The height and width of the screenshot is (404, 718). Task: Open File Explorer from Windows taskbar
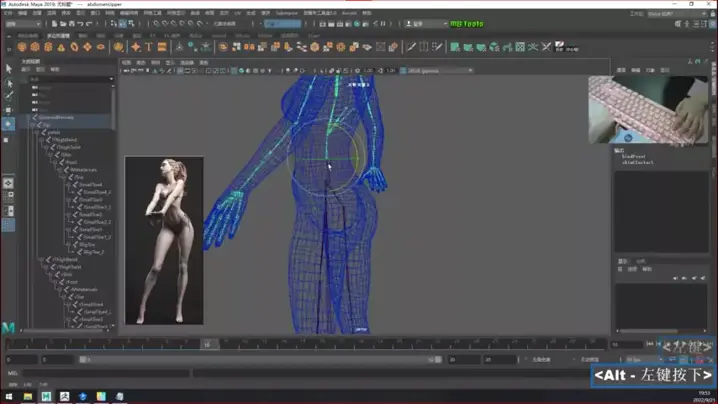(x=27, y=396)
